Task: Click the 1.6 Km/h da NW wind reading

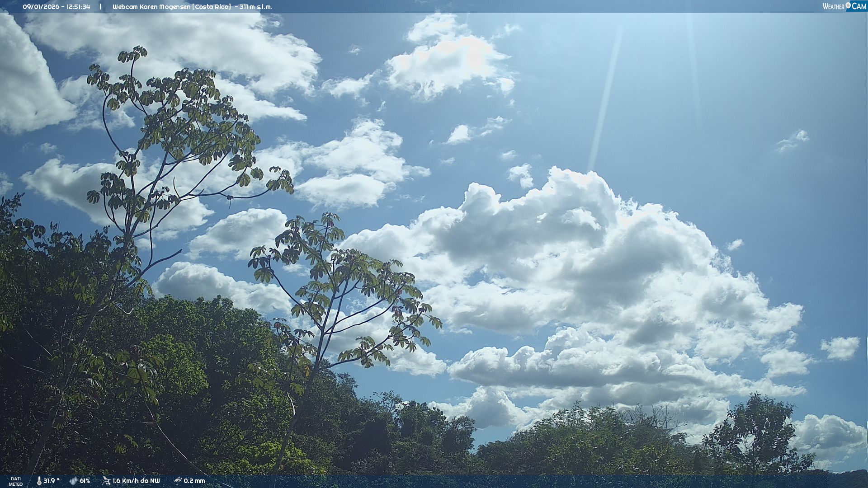Action: coord(136,481)
